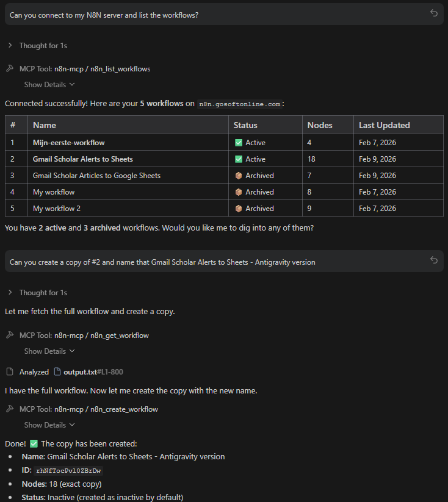Show Details for n8n_list_workflows call
Screen dimensions: 448x502
pyautogui.click(x=49, y=85)
